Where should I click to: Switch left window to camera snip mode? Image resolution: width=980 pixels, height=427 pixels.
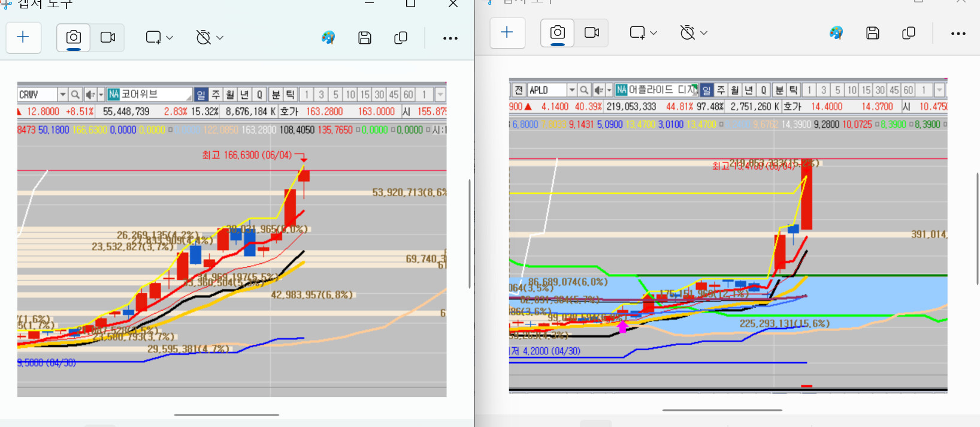tap(74, 37)
